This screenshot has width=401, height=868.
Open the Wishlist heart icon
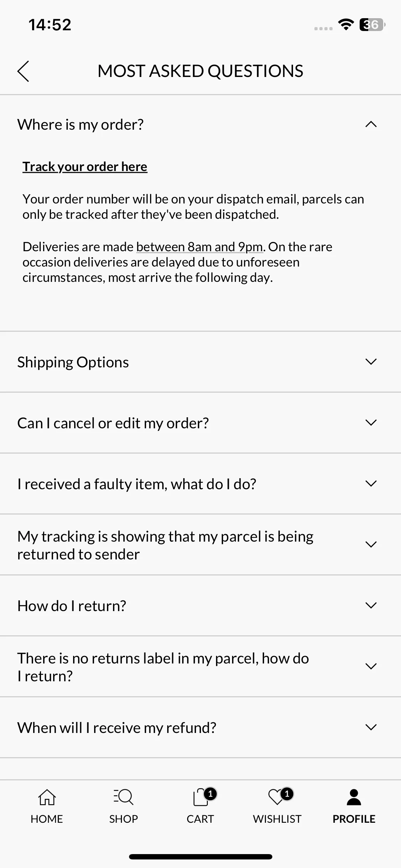click(x=276, y=797)
